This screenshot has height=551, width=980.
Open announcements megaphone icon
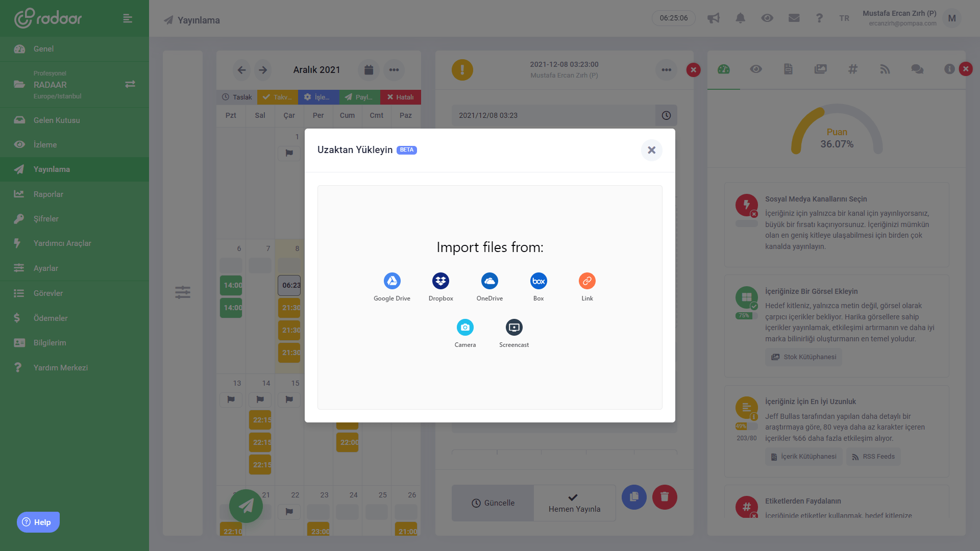[x=713, y=18]
